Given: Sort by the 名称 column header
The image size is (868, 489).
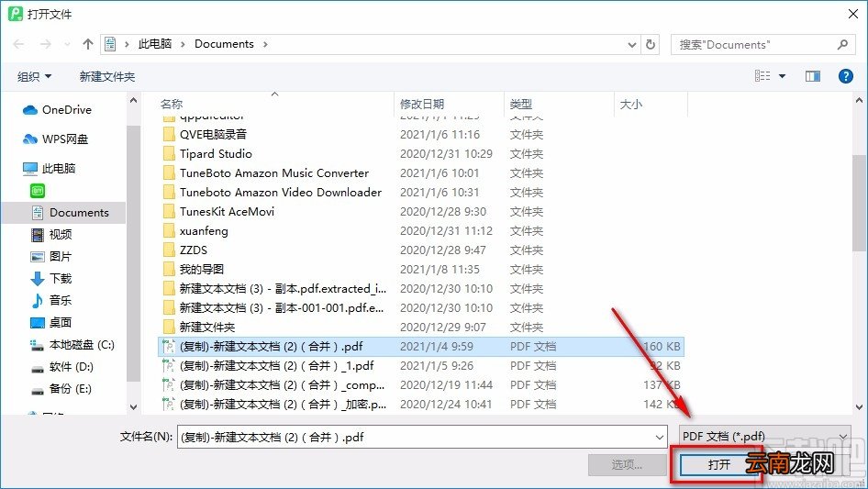Looking at the screenshot, I should pyautogui.click(x=275, y=104).
